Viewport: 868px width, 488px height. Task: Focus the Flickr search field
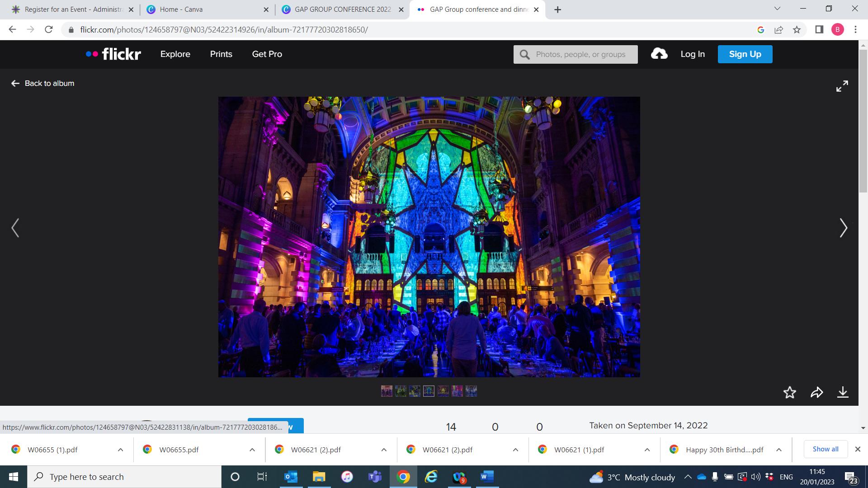click(580, 54)
